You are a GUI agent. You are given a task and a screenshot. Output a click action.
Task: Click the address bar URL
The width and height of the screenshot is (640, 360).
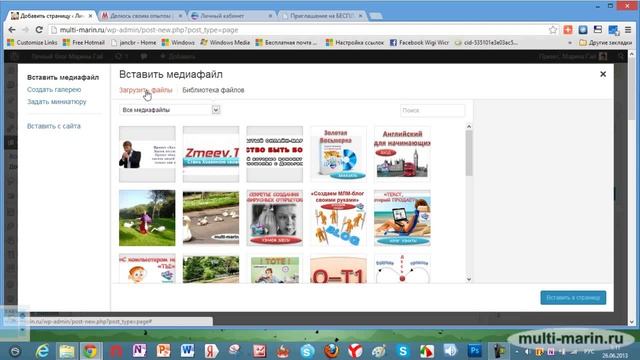(x=149, y=30)
